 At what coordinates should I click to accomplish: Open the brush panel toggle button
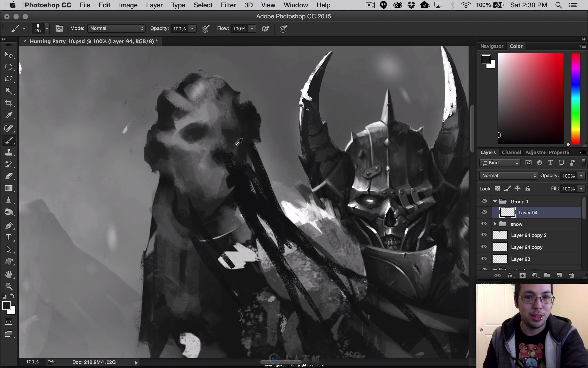[59, 29]
